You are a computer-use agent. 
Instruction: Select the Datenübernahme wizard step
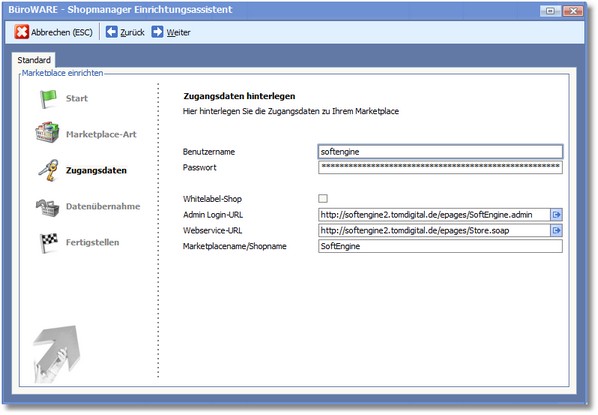[103, 206]
